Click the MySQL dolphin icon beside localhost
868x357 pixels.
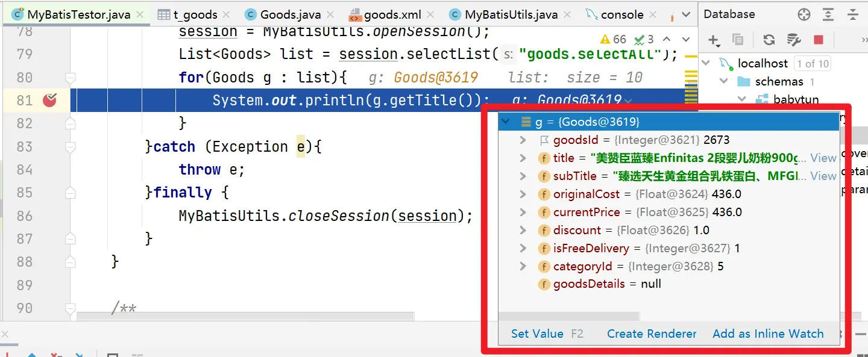(726, 63)
